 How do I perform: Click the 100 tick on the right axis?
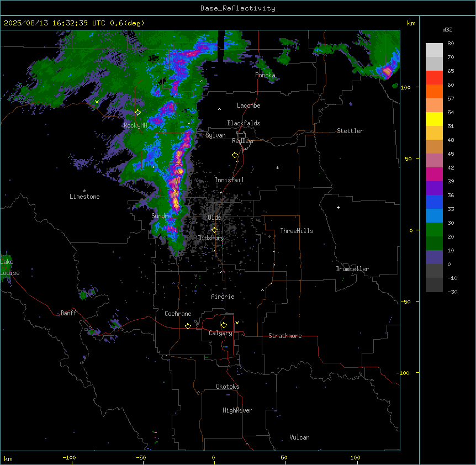[405, 87]
